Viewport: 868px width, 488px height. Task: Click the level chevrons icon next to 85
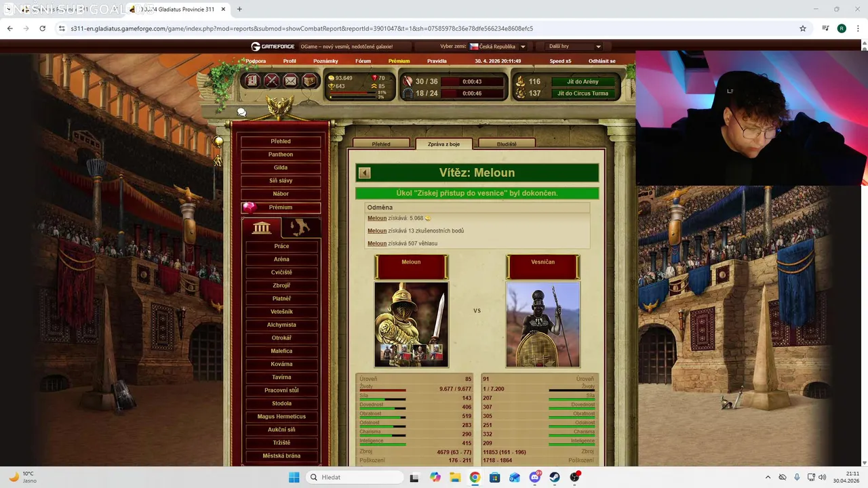tap(374, 86)
